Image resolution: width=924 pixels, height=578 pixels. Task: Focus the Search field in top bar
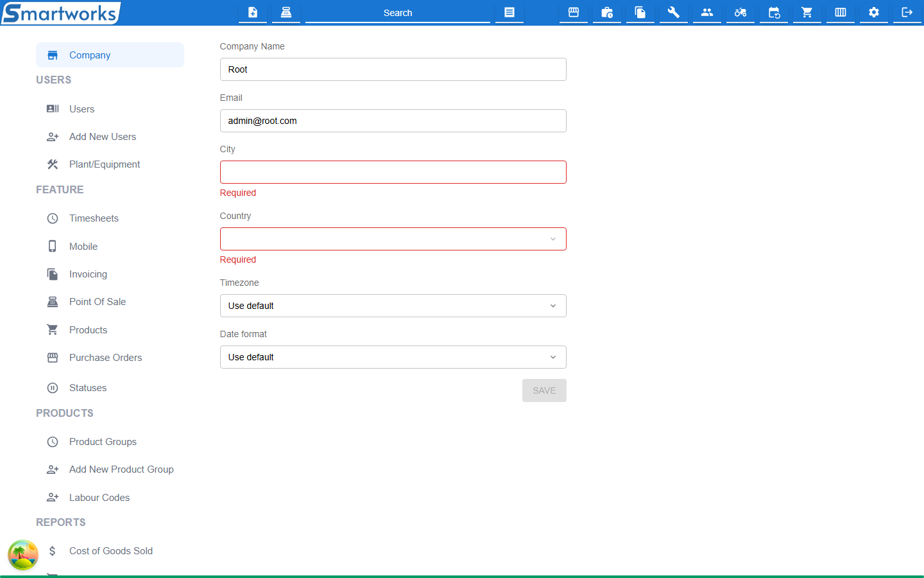(x=398, y=13)
